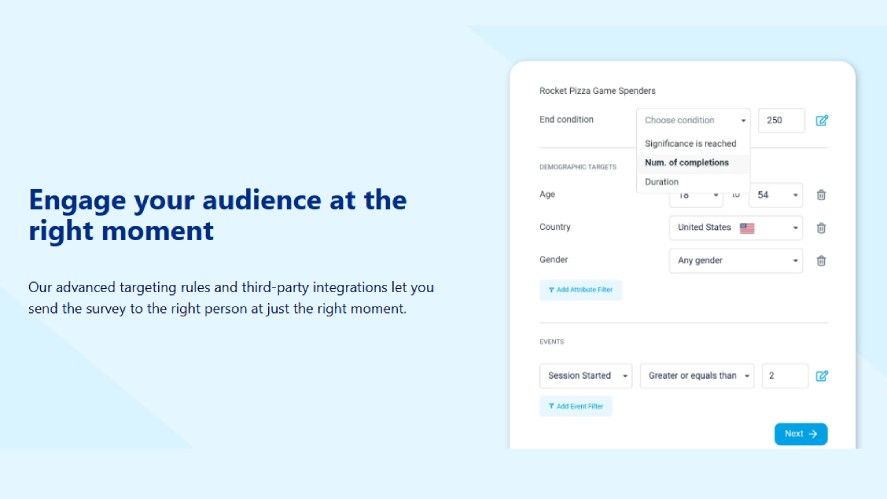Delete the Age demographic target
The width and height of the screenshot is (887, 499).
821,195
